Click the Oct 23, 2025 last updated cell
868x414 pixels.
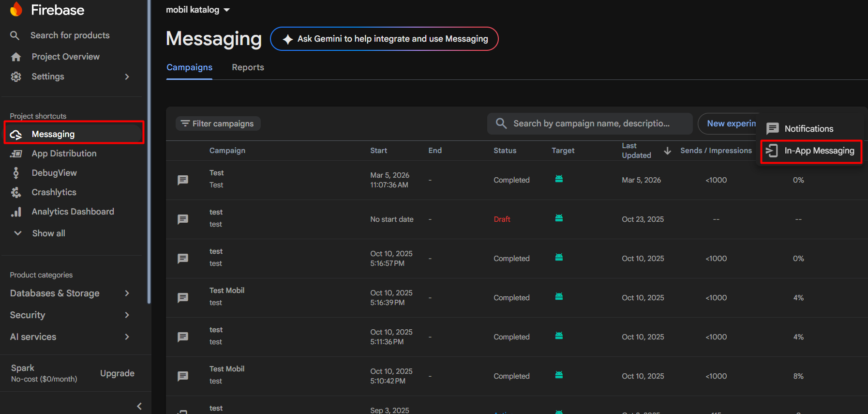pos(643,219)
